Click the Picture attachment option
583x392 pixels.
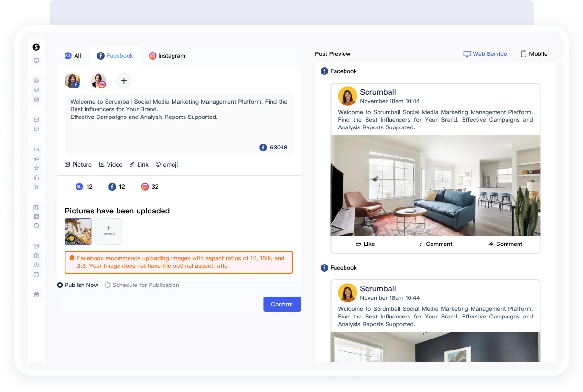[x=78, y=165]
